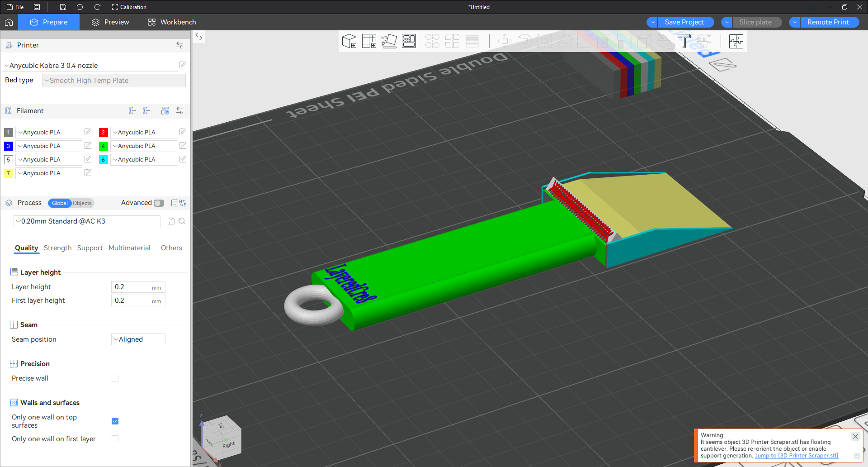Screen dimensions: 868x467
Task: Open the Support settings tab
Action: pos(90,248)
